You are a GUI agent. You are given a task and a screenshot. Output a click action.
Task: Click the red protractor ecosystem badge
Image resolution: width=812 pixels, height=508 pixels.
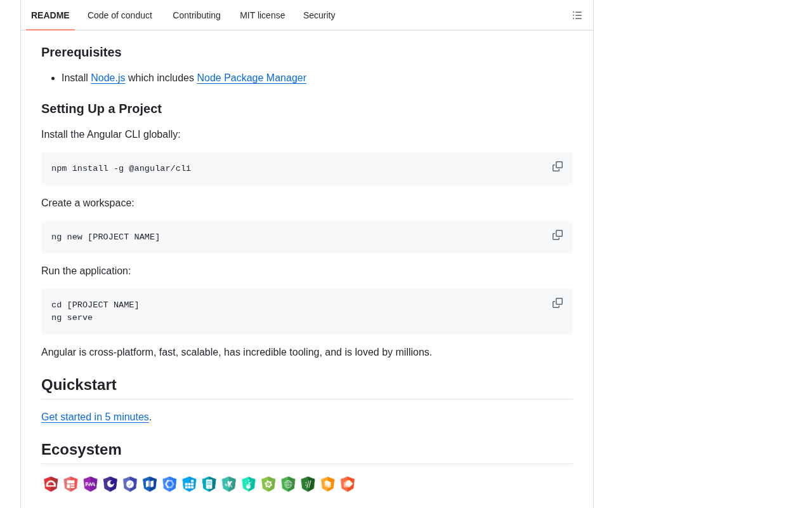click(51, 484)
